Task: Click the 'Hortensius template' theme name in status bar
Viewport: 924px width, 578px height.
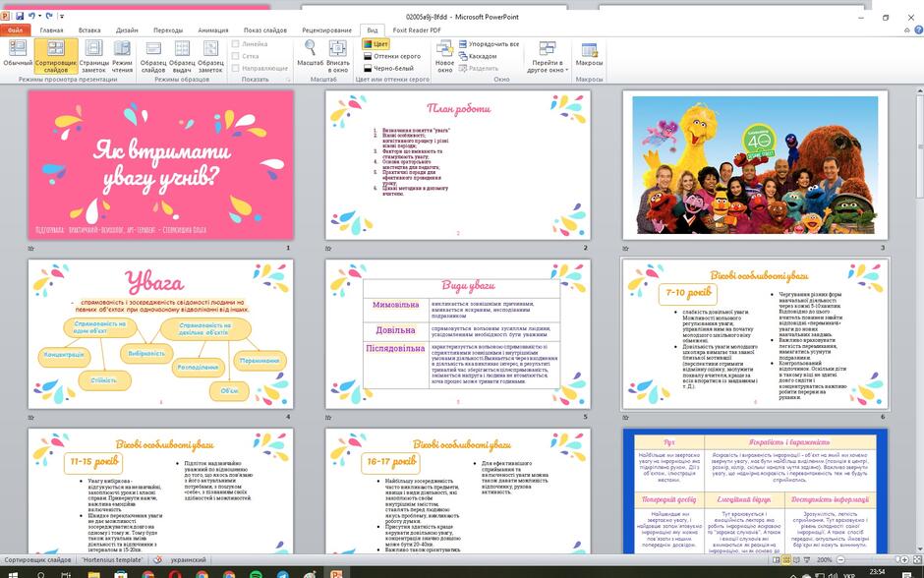Action: point(112,559)
